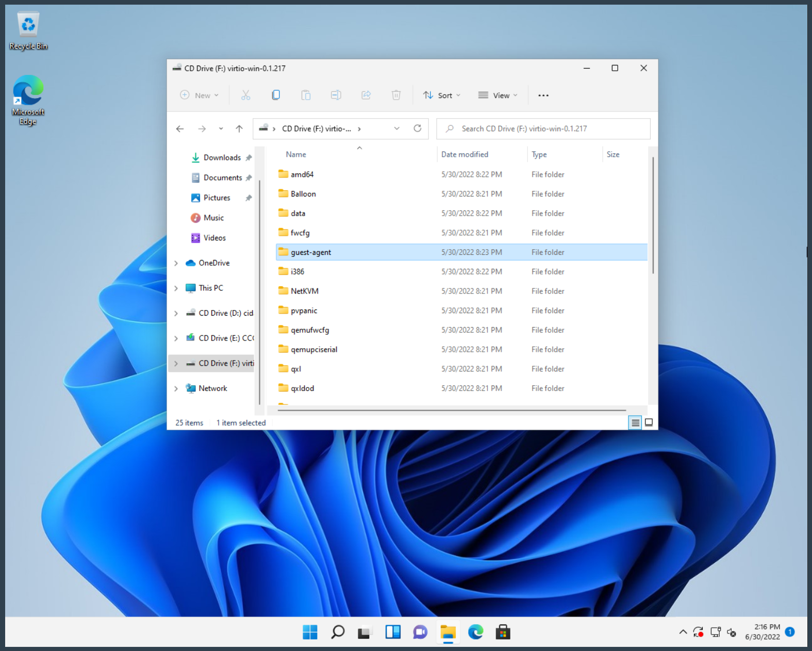Open the taskbar clock and date
This screenshot has width=812, height=651.
tap(763, 632)
